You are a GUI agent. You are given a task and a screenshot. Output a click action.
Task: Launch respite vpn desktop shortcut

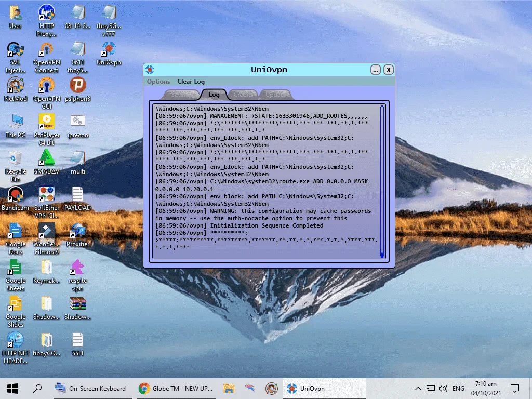point(78,275)
